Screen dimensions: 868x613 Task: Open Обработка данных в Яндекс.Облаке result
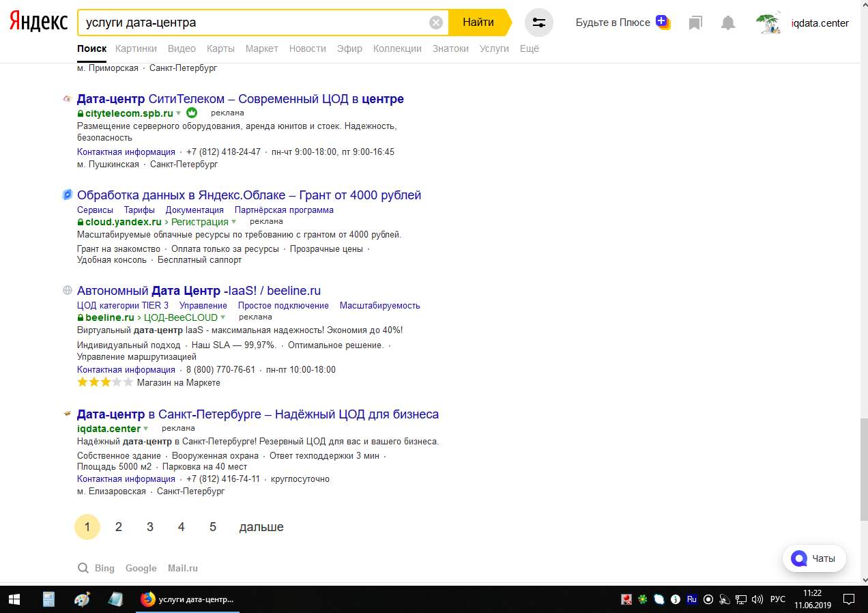(249, 195)
